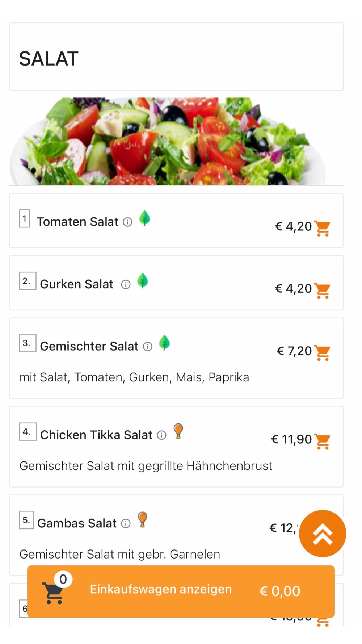Click info icon next to Gambas Salat
This screenshot has height=644, width=362.
[x=126, y=523]
